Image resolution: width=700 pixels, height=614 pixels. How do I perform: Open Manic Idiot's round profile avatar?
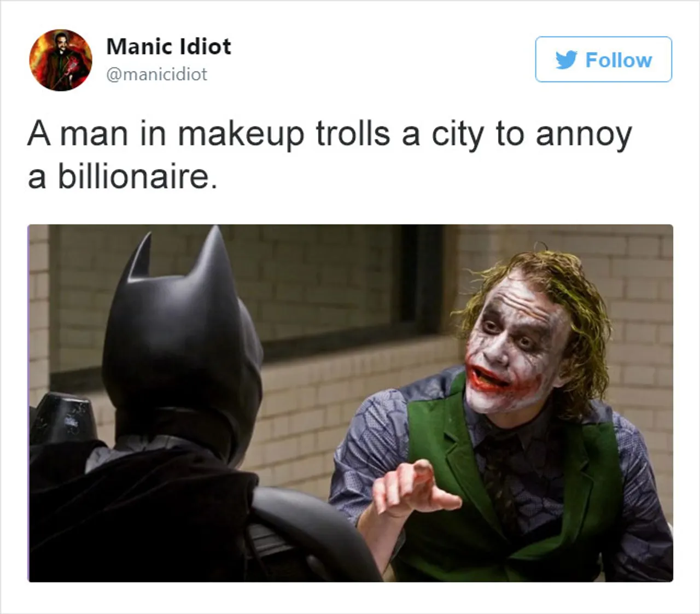[x=61, y=60]
